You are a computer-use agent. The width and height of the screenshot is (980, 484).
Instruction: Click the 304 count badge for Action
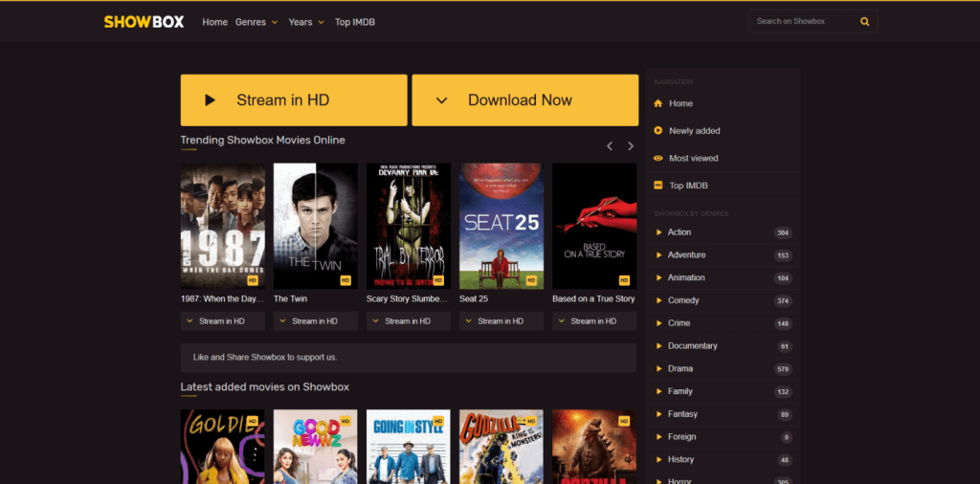(x=783, y=233)
